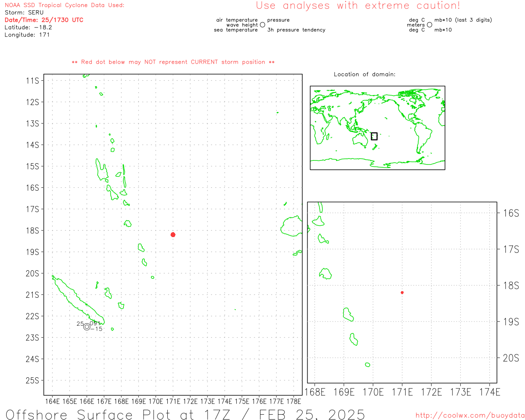This screenshot has height=420, width=525.
Task: Click the 16S label on inset map axis
Action: click(x=511, y=213)
